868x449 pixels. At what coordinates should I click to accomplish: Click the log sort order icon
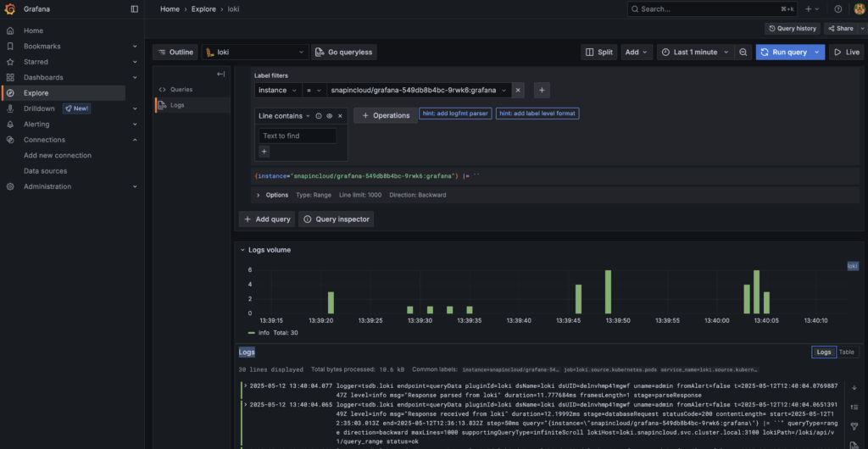point(854,407)
